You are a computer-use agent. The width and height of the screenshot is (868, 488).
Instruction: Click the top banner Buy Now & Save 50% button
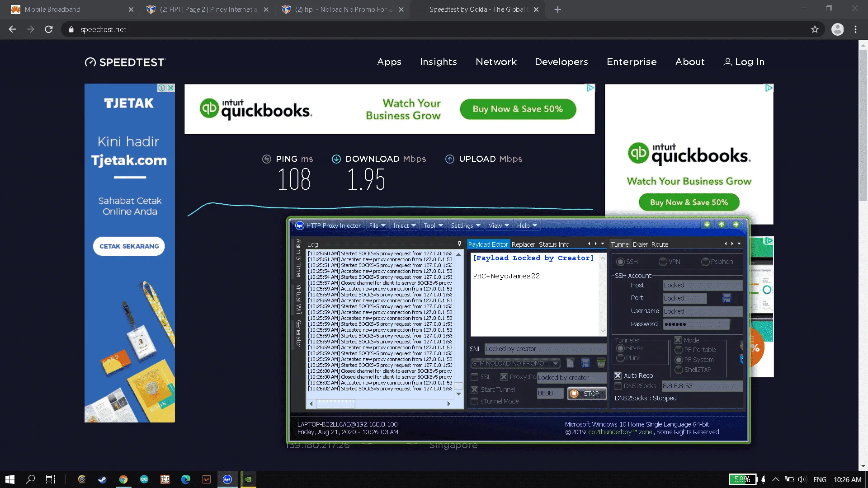click(518, 109)
